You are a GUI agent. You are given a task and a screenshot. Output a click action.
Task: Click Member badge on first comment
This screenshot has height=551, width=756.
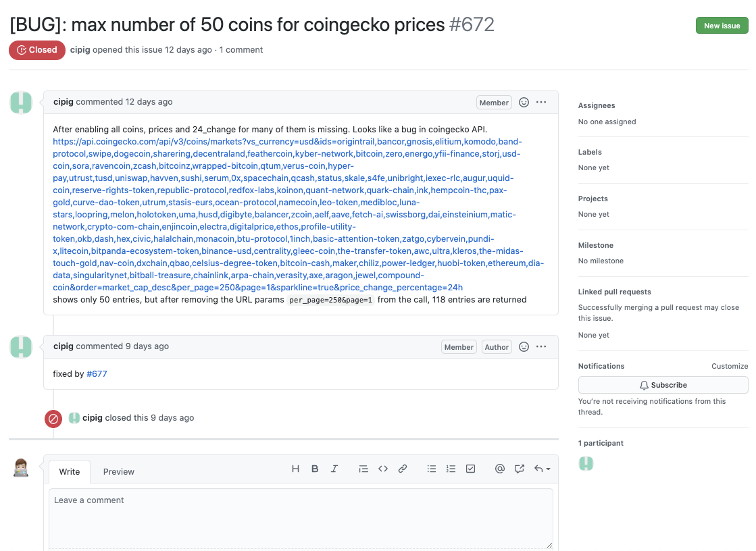tap(494, 103)
